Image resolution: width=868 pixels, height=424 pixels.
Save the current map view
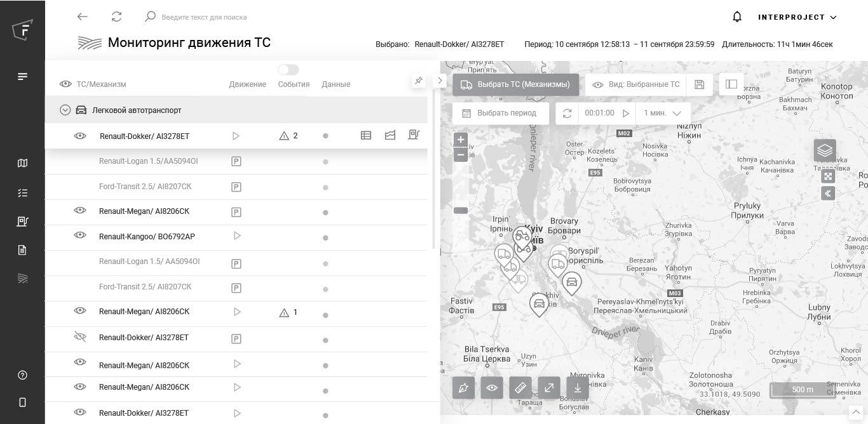(x=699, y=84)
